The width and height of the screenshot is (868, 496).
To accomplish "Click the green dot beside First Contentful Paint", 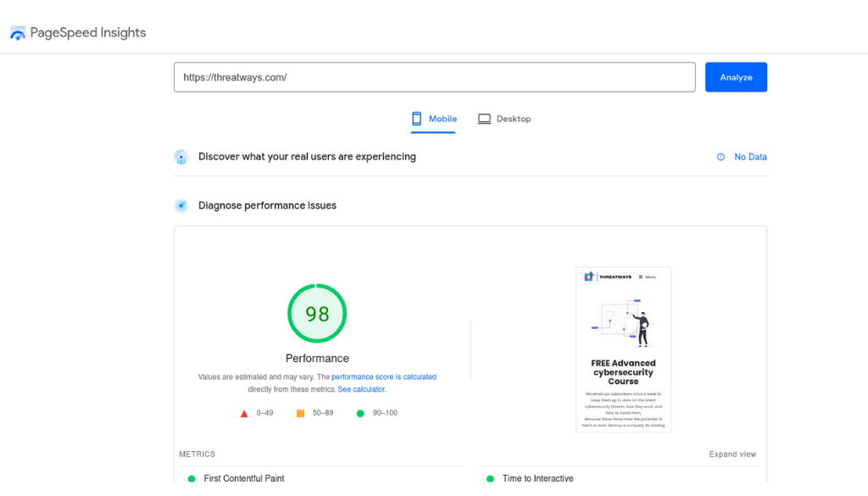I will 192,479.
